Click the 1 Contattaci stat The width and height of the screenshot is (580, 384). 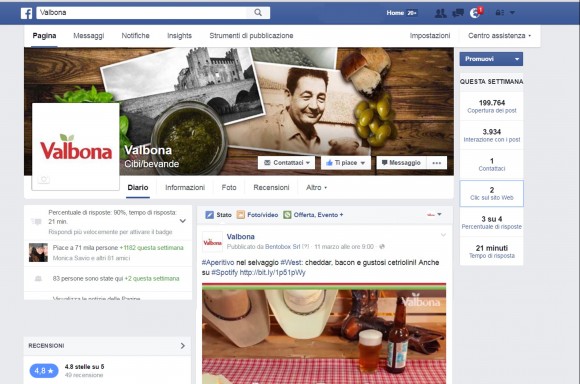tap(492, 164)
